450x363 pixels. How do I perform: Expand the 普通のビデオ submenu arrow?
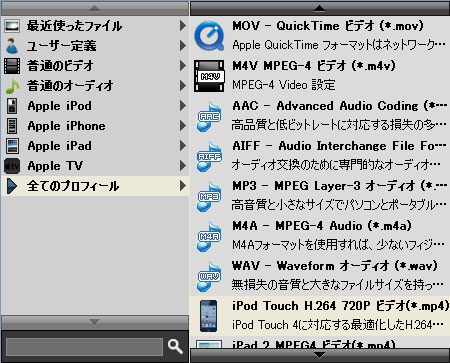tap(182, 66)
